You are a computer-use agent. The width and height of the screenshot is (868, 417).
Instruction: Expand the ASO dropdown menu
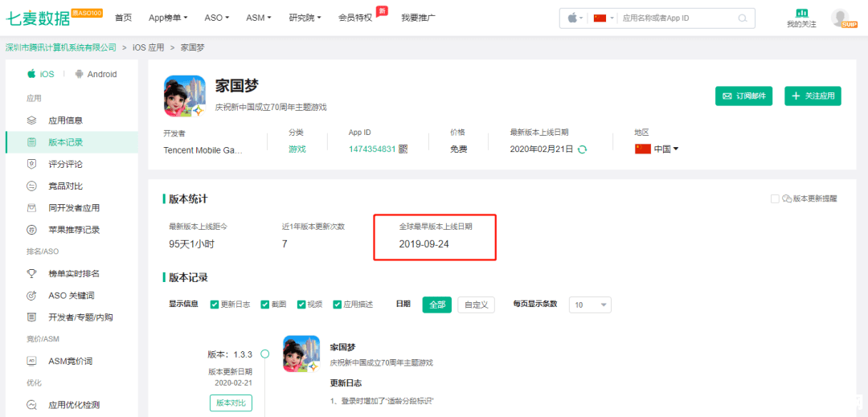[x=216, y=18]
